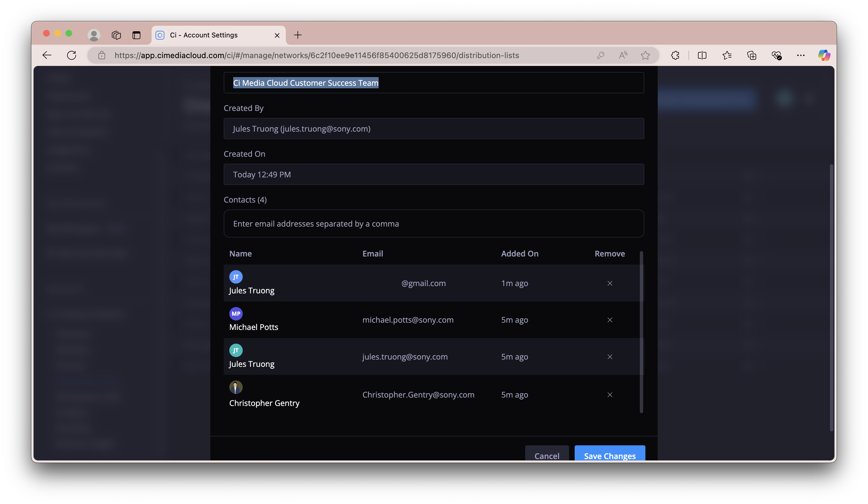The image size is (868, 504).
Task: Remove the Jules Truong gmail contact
Action: point(610,283)
